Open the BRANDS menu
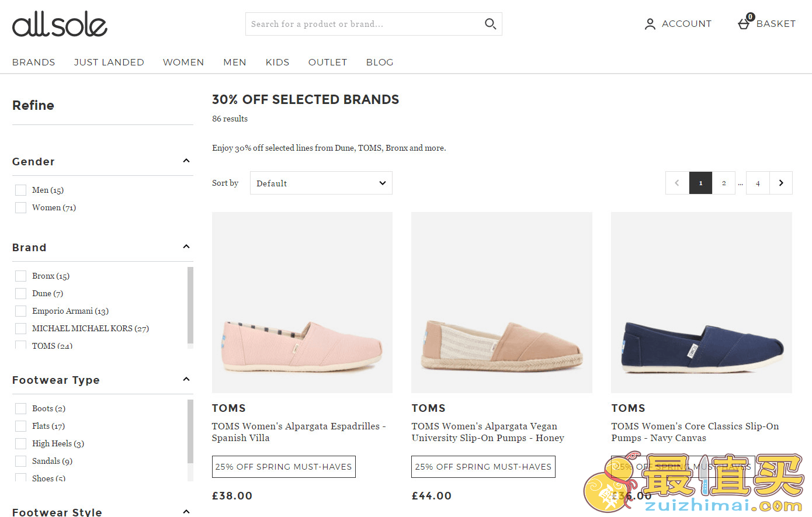The width and height of the screenshot is (812, 517). (x=34, y=62)
